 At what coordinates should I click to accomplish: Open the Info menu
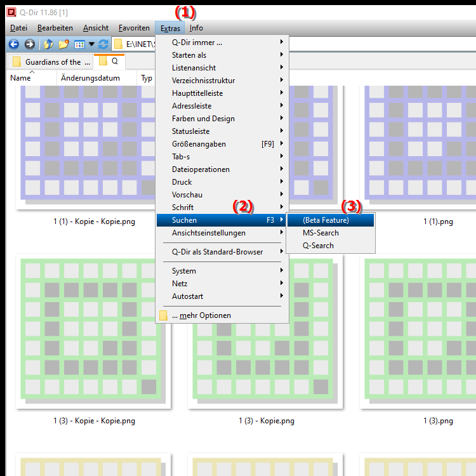[196, 28]
